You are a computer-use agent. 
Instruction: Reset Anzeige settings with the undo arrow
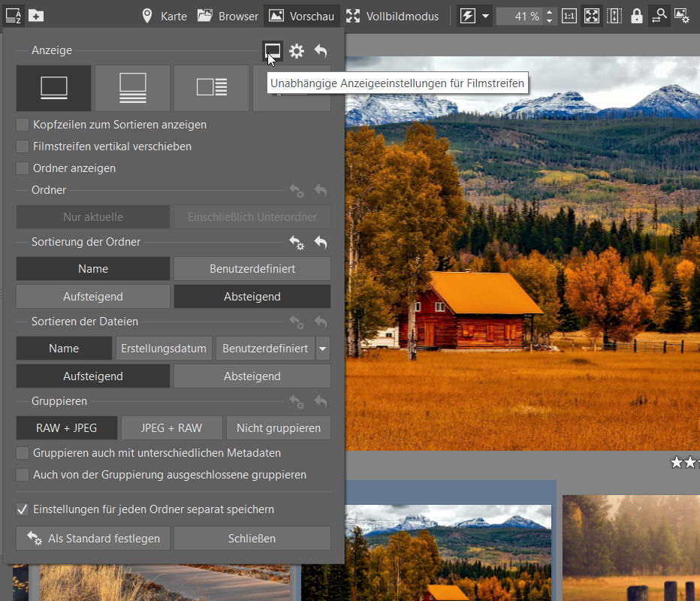[321, 51]
